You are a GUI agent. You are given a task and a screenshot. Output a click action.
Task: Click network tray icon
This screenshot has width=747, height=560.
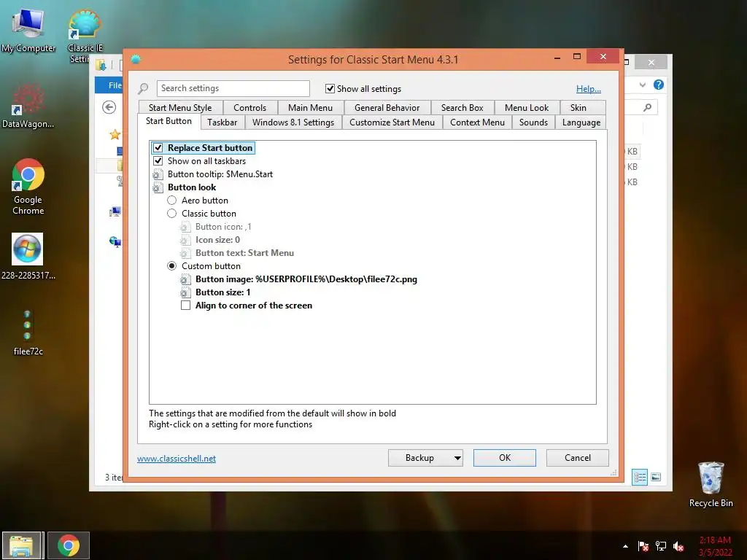coord(661,546)
